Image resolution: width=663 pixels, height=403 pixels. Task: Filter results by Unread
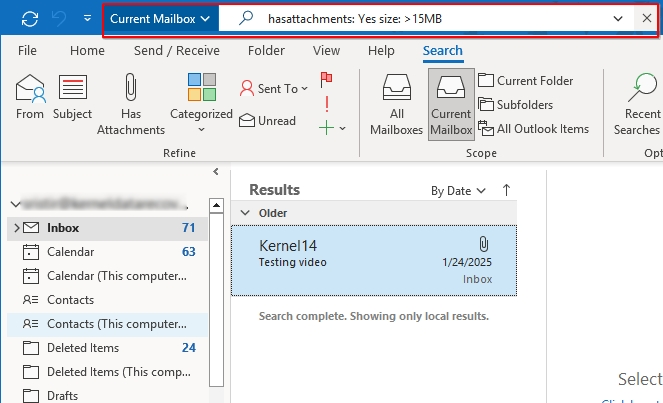click(x=267, y=121)
